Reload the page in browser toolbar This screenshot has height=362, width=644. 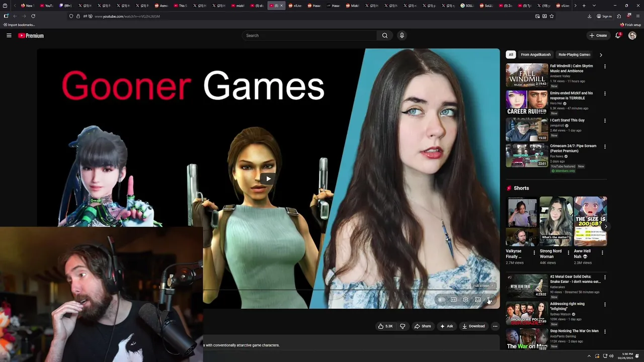pos(33,16)
